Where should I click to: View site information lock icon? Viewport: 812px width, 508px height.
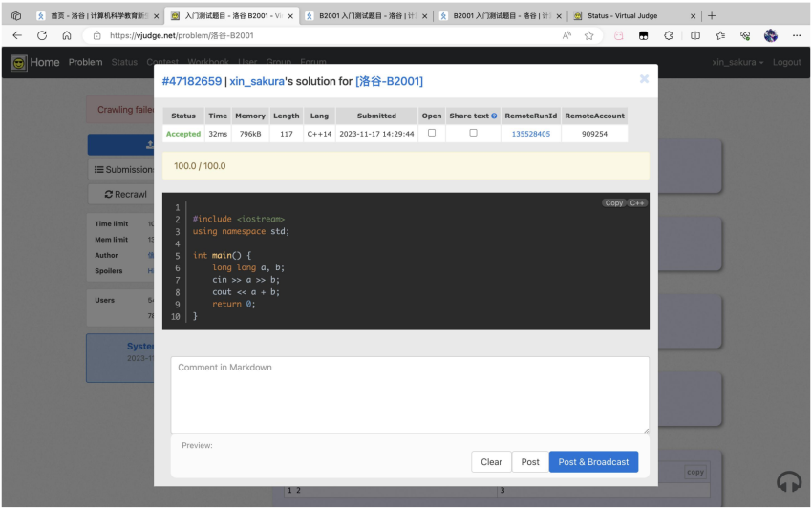coord(96,35)
